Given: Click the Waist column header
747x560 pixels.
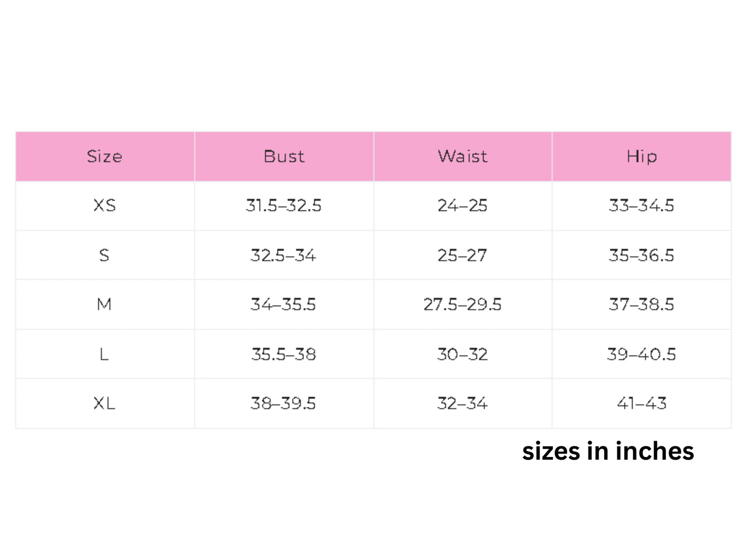Looking at the screenshot, I should pos(463,156).
